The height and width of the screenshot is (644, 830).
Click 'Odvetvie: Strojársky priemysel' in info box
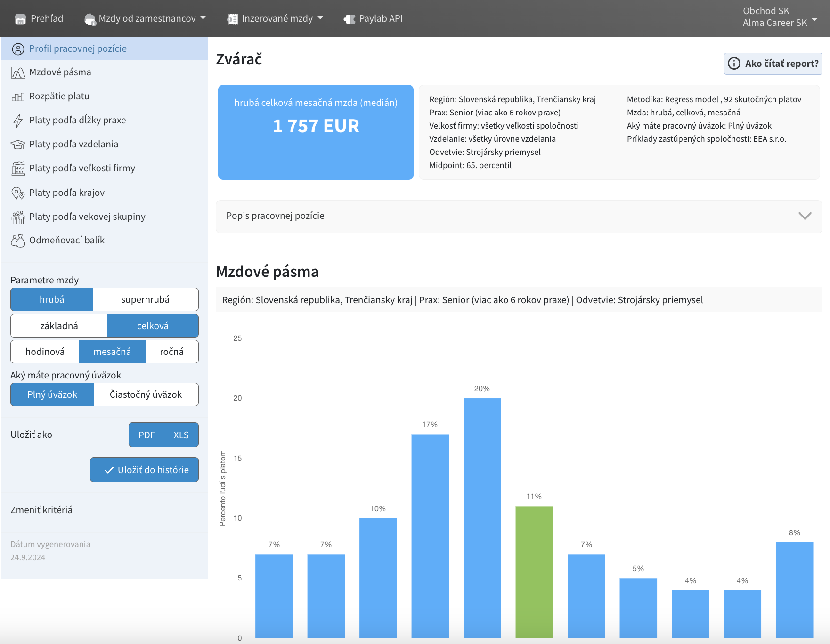[485, 152]
